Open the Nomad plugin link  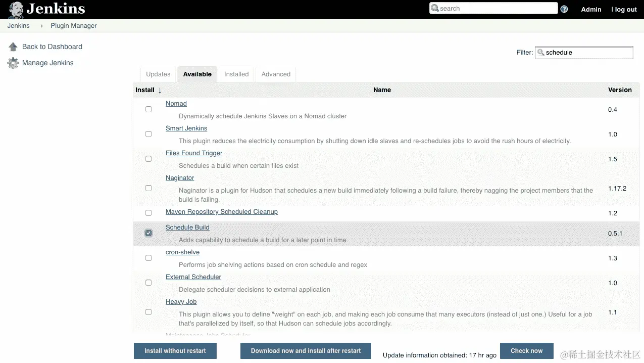tap(176, 104)
